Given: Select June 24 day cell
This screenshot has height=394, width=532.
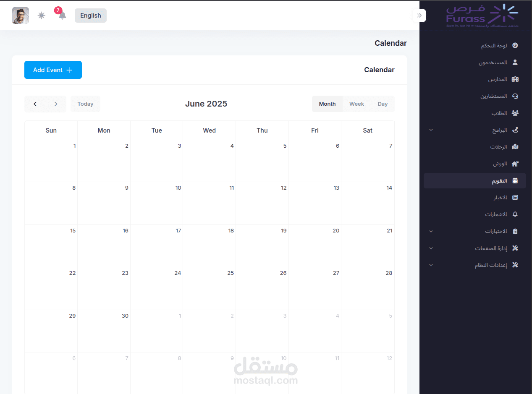Looking at the screenshot, I should [x=157, y=288].
